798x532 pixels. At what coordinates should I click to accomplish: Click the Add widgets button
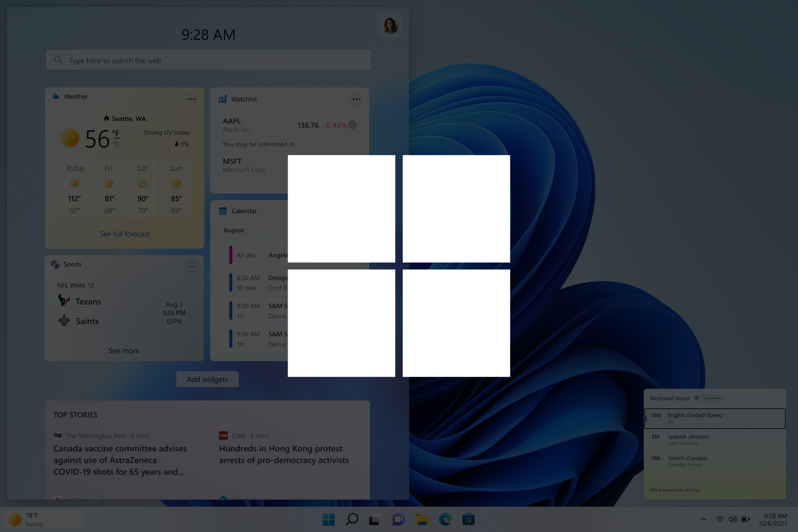[x=207, y=379]
